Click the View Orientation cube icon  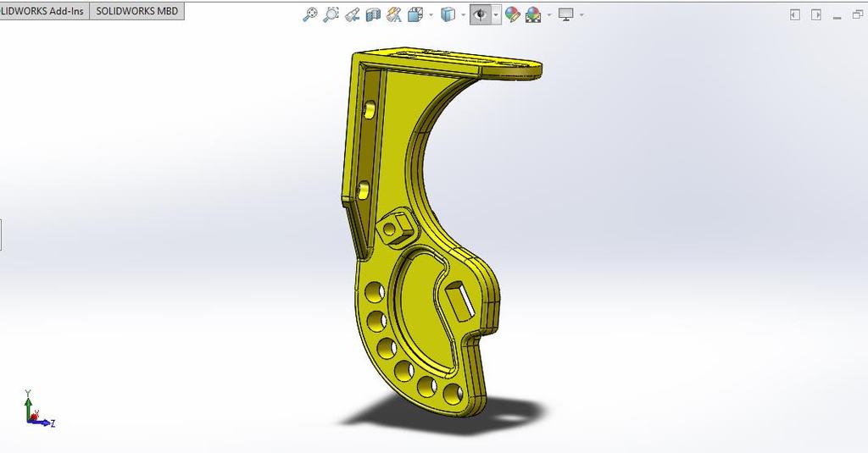415,15
